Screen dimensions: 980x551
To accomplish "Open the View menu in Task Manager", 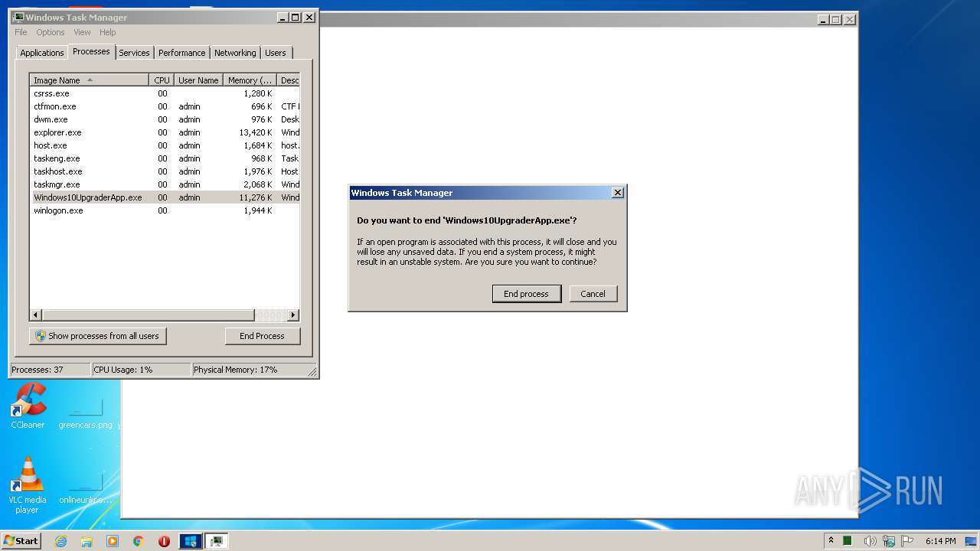I will (82, 32).
